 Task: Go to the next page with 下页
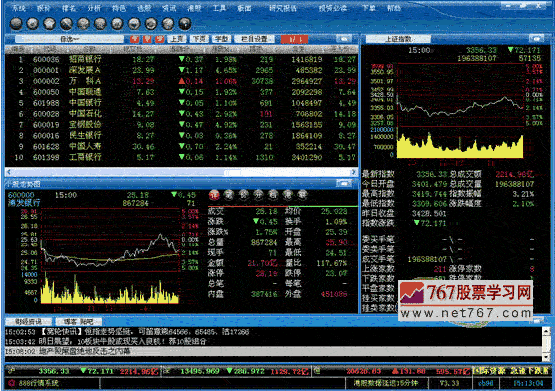tap(199, 39)
